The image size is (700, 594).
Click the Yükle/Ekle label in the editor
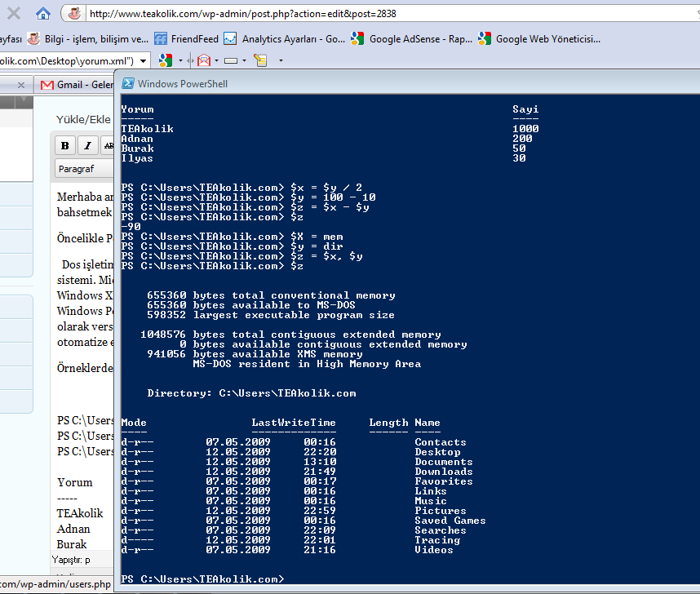83,120
